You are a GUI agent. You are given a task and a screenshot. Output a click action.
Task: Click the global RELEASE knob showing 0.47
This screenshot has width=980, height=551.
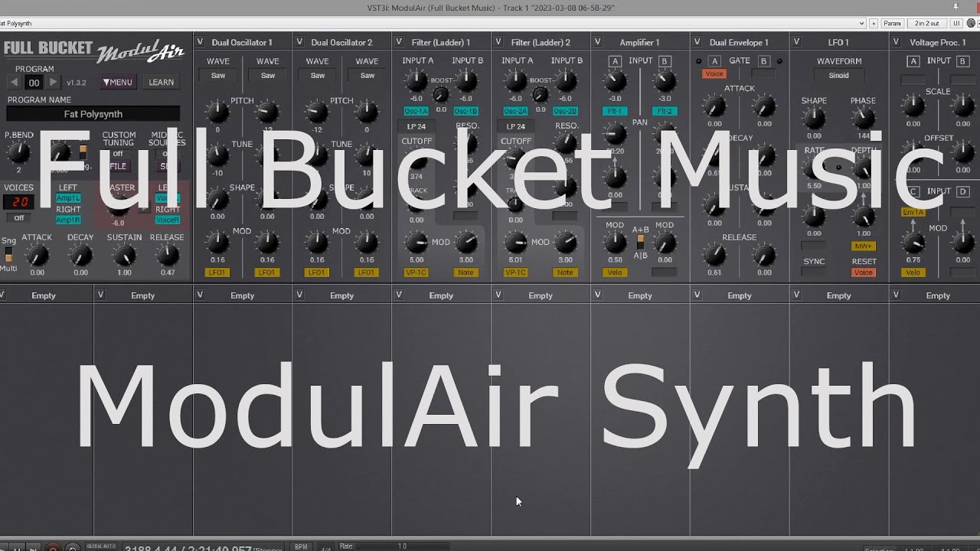tap(167, 256)
